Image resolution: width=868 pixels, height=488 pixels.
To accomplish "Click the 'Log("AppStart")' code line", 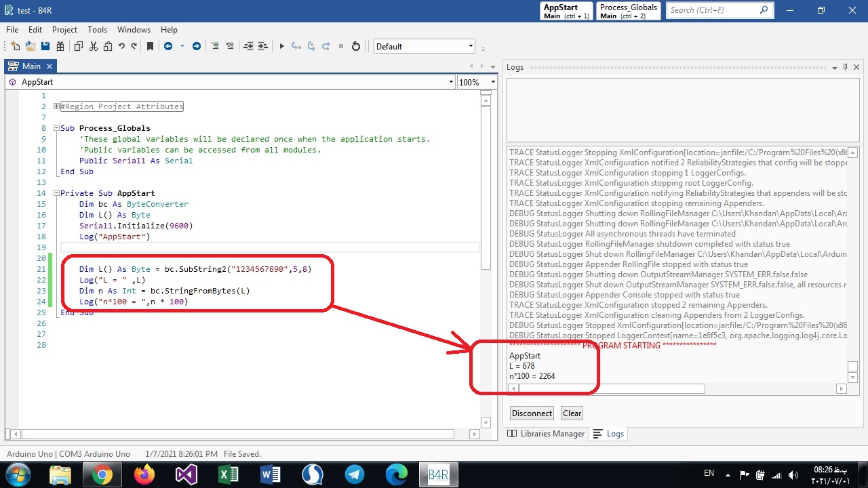I will click(x=114, y=237).
